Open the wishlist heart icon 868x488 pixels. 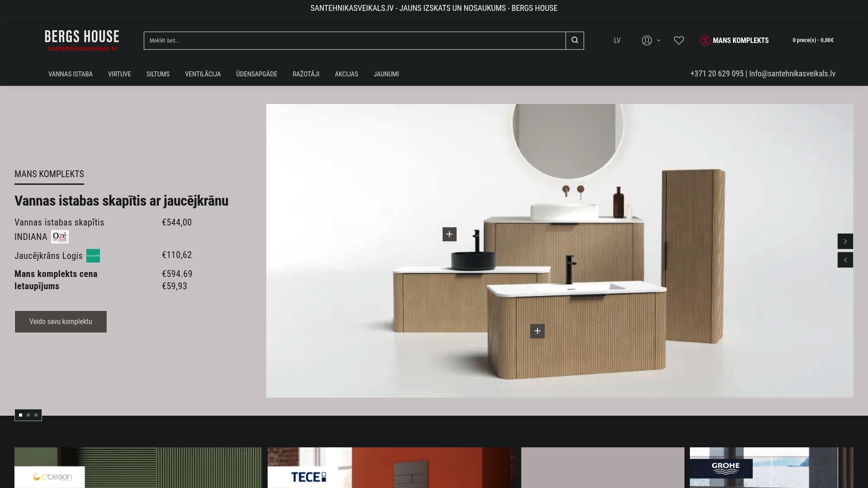click(x=679, y=40)
